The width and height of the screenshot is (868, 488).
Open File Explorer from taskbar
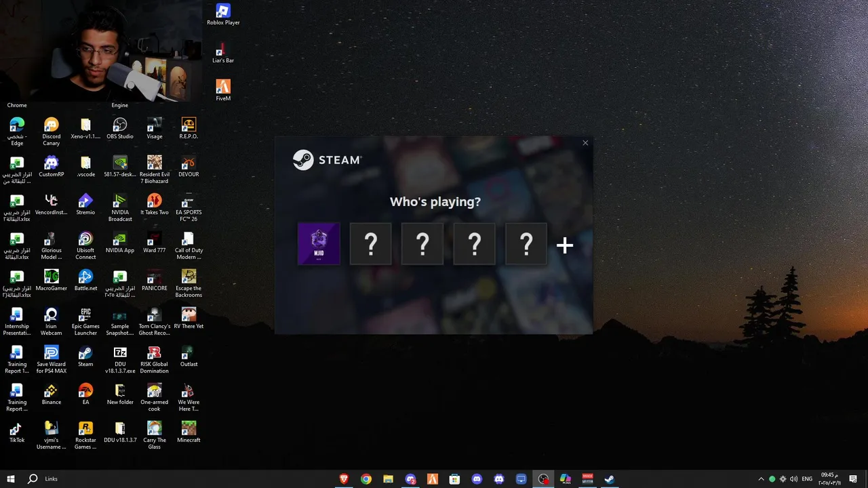388,479
